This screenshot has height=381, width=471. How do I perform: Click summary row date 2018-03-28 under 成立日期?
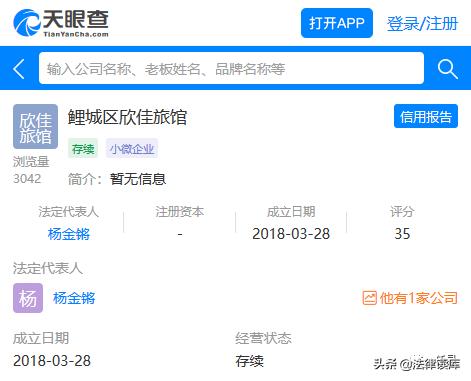pos(291,233)
